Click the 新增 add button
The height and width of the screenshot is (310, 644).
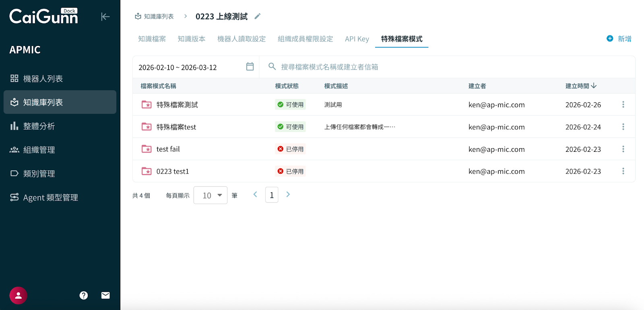(619, 39)
